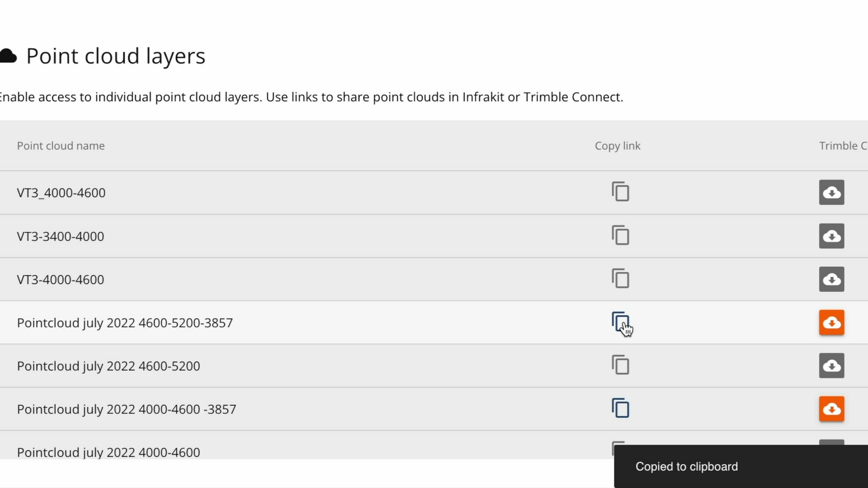Copy link for Pointcloud july 2022 4600-5200

[620, 365]
